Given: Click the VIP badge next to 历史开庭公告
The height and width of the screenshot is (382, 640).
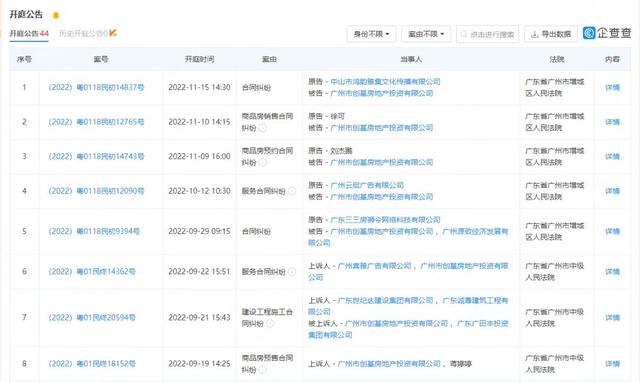Looking at the screenshot, I should (x=113, y=33).
